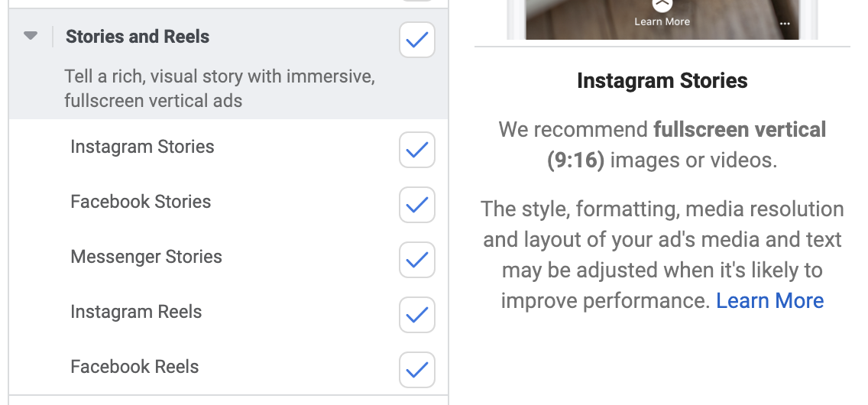Toggle the Instagram Stories placement checkbox
Screen dimensions: 868x405
[417, 150]
